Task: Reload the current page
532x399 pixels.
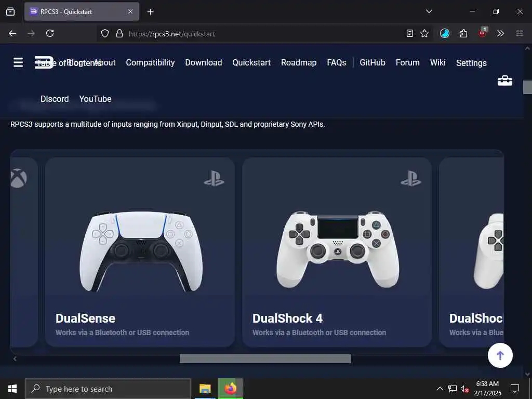Action: 50,33
